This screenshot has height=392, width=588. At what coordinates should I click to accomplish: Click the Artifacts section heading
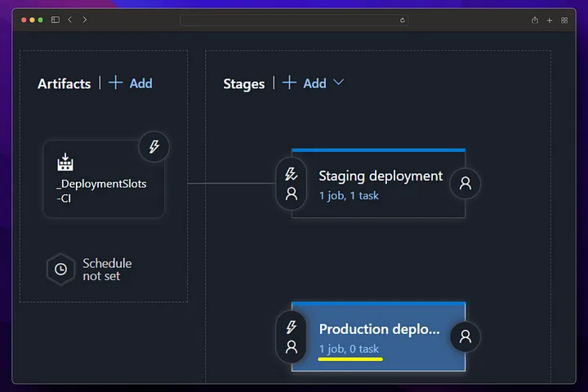pyautogui.click(x=65, y=83)
